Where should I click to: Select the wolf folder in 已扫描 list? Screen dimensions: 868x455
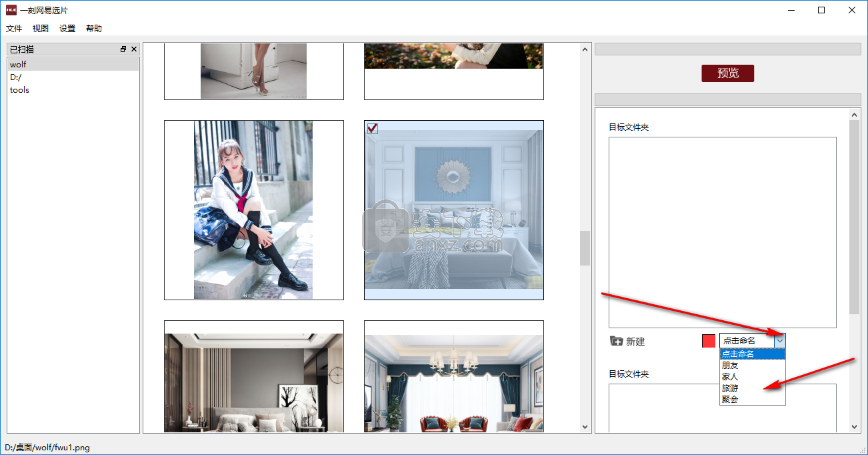[x=73, y=65]
